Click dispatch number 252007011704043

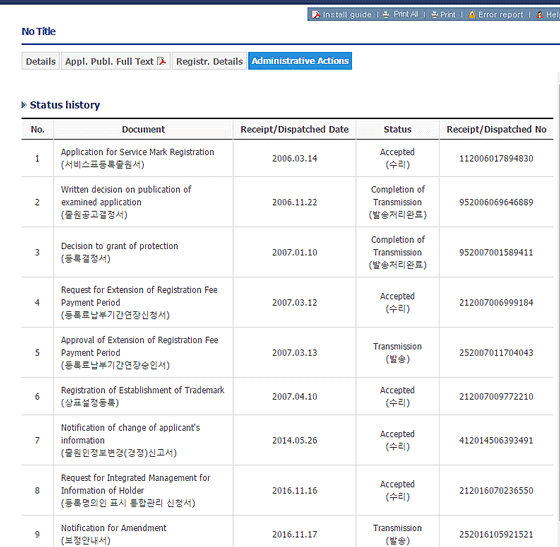point(496,353)
